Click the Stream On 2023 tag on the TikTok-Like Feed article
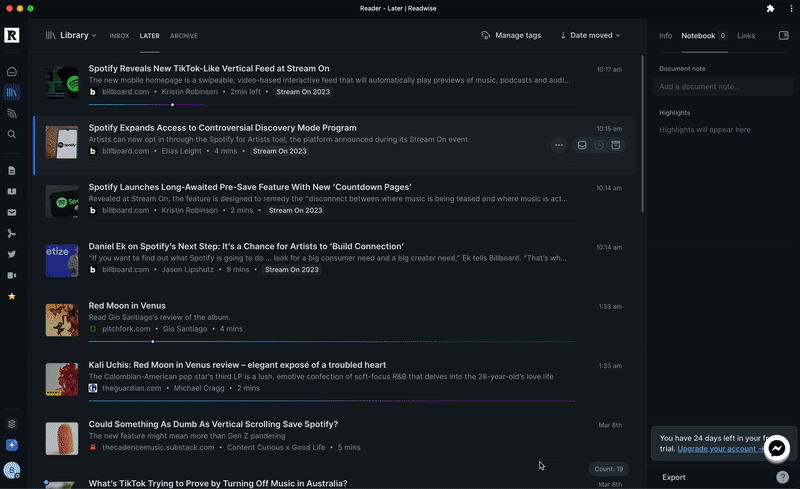800x489 pixels. pyautogui.click(x=303, y=92)
